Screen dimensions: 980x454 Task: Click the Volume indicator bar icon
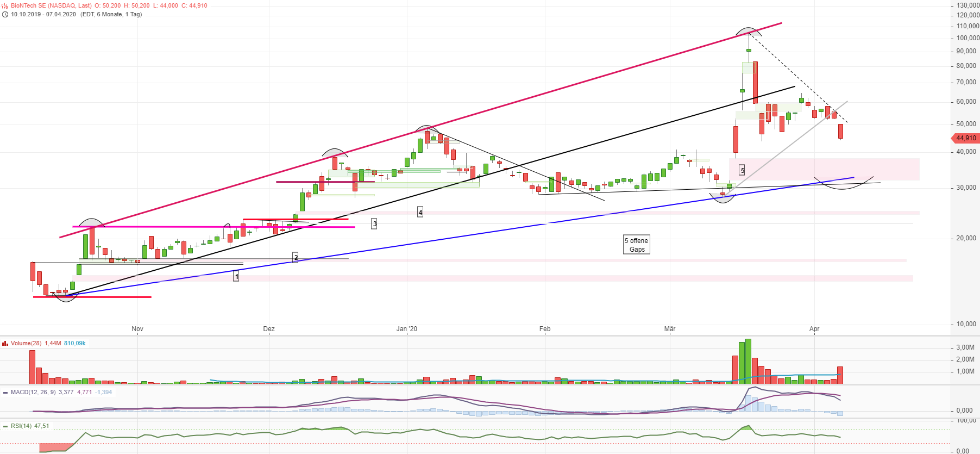(5, 343)
